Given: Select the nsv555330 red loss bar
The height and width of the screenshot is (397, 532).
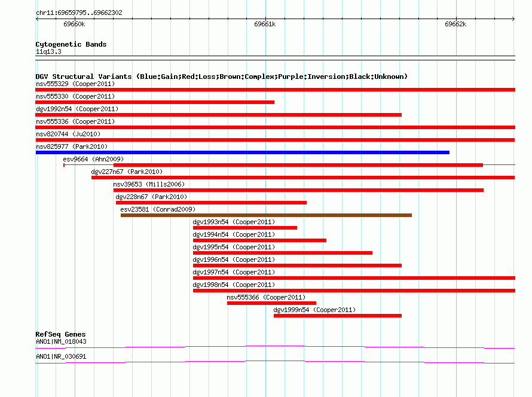Looking at the screenshot, I should (x=155, y=102).
